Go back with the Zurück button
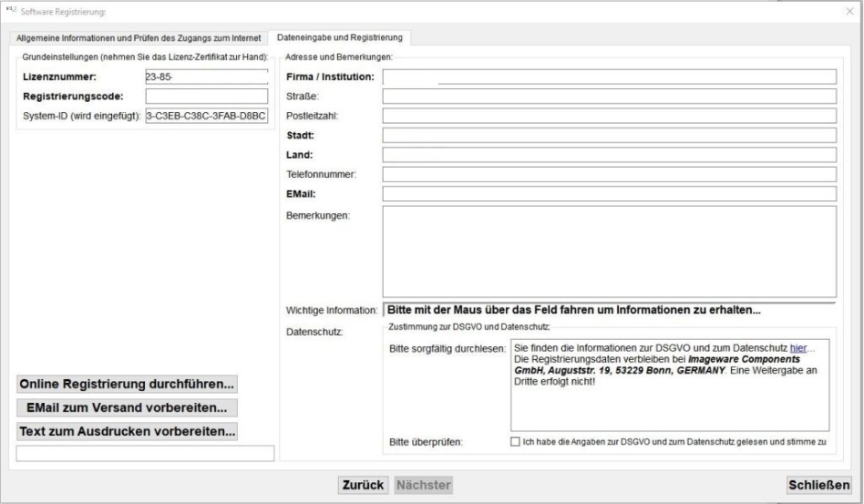The height and width of the screenshot is (504, 864). click(363, 485)
